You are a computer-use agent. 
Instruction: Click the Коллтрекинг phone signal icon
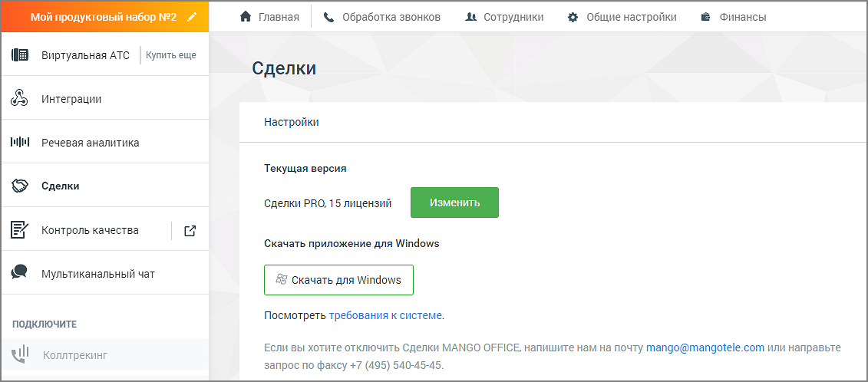point(20,354)
